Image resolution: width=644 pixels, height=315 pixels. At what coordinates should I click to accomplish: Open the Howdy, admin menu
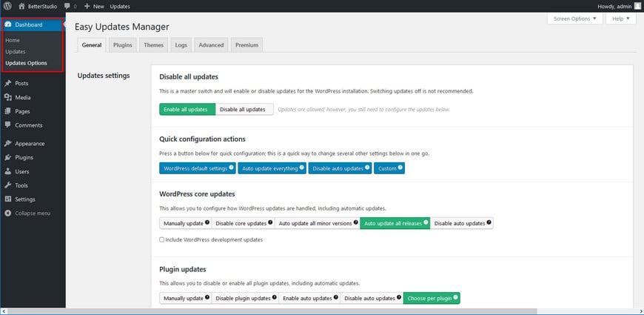point(619,6)
